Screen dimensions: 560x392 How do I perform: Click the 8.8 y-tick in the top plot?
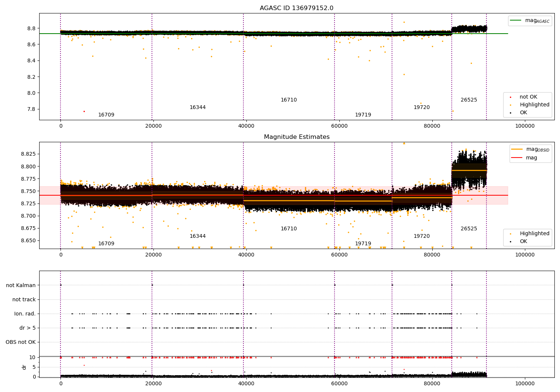31,28
